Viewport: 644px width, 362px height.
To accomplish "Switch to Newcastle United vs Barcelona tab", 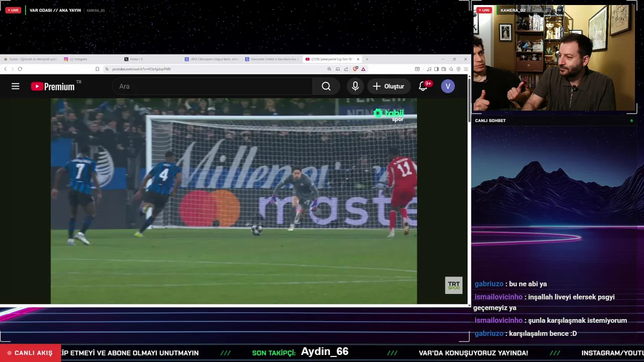I will point(272,59).
